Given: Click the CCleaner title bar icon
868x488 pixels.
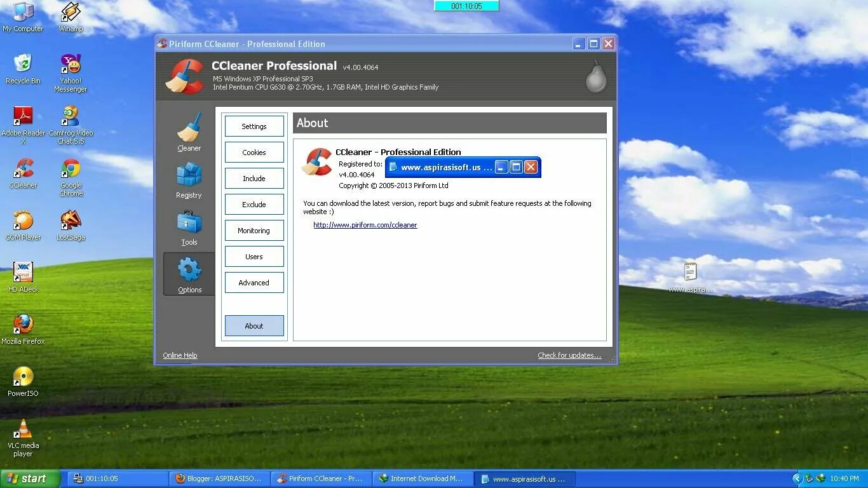Looking at the screenshot, I should click(x=162, y=44).
